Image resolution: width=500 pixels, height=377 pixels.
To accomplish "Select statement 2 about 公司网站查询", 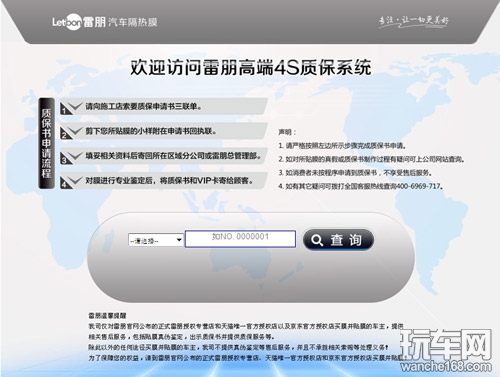I will (x=371, y=159).
